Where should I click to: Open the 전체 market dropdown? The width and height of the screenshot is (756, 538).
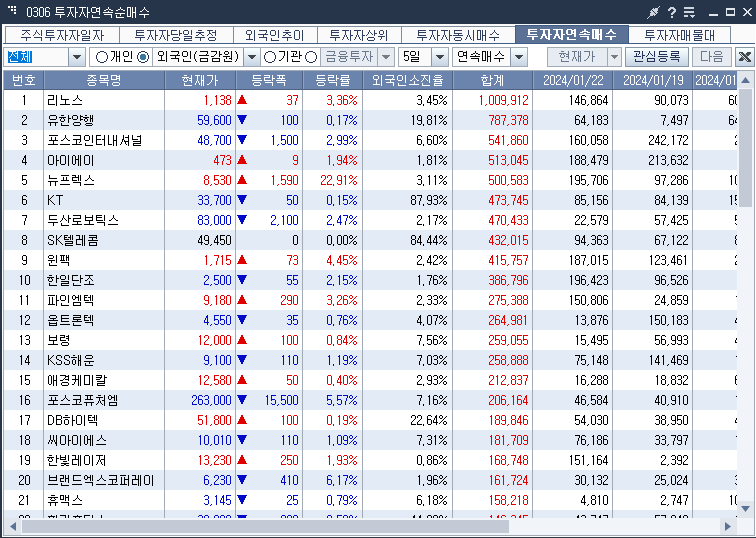77,57
